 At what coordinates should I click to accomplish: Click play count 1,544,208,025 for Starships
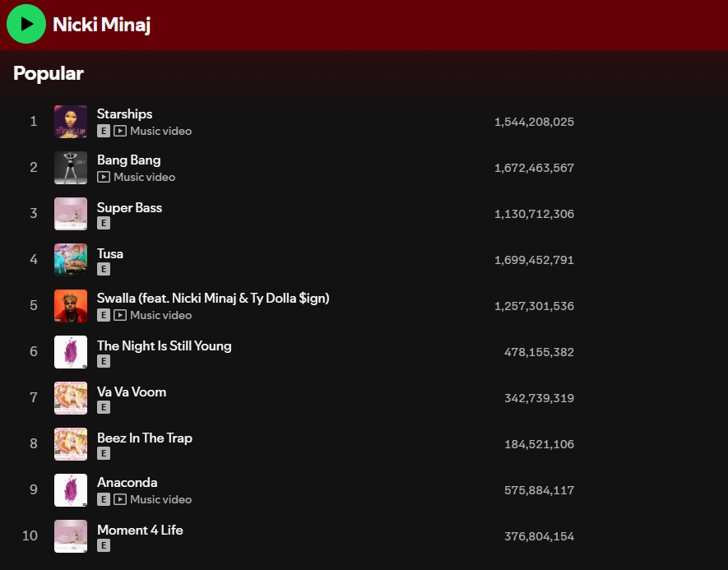[x=534, y=122]
